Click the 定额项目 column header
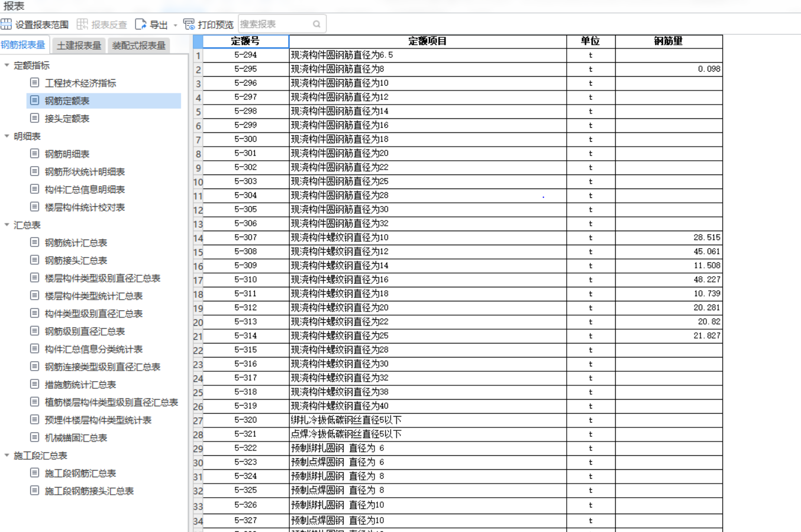801x532 pixels. [x=428, y=41]
